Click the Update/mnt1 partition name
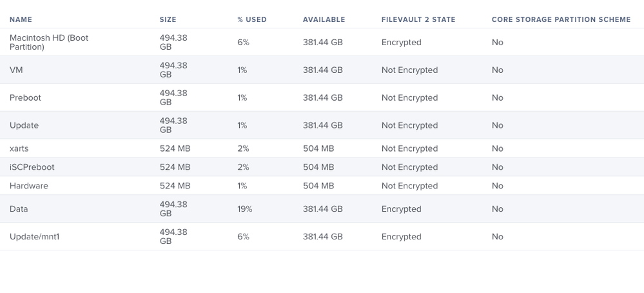Screen dimensions: 644x293 pyautogui.click(x=35, y=237)
